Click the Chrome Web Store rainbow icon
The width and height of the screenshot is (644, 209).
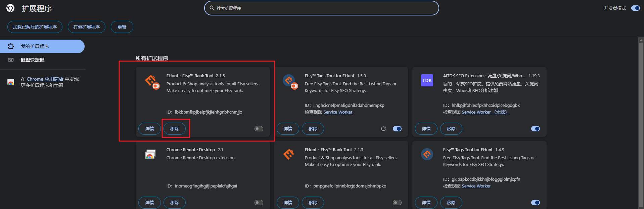11,82
